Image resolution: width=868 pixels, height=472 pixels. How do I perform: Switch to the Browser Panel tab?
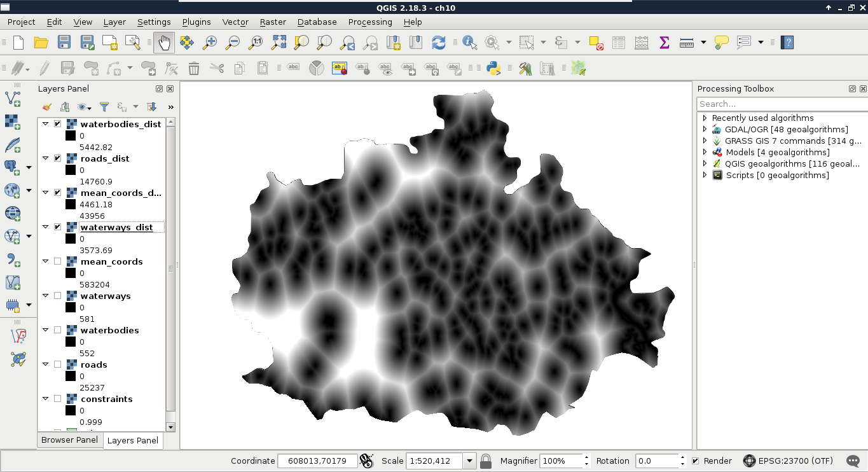[69, 440]
